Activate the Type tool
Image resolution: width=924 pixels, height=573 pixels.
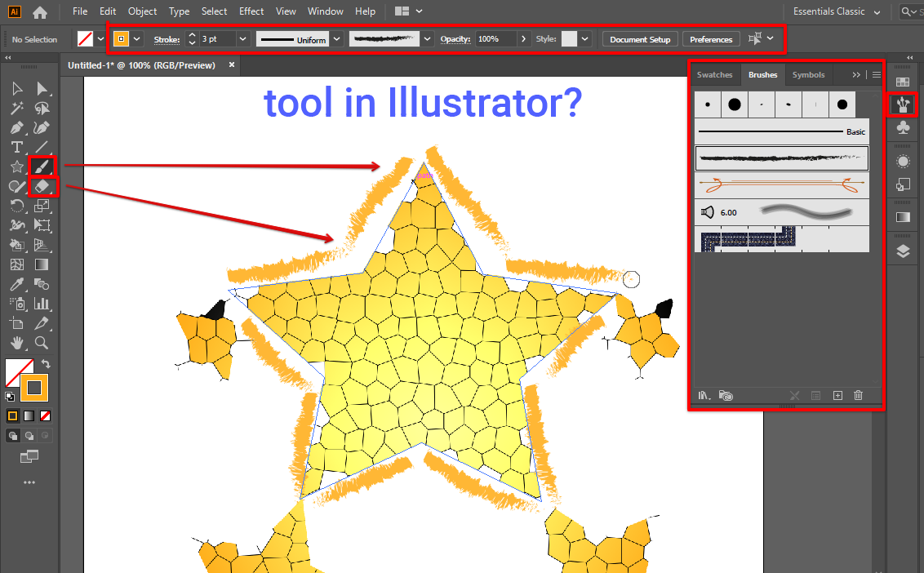16,147
